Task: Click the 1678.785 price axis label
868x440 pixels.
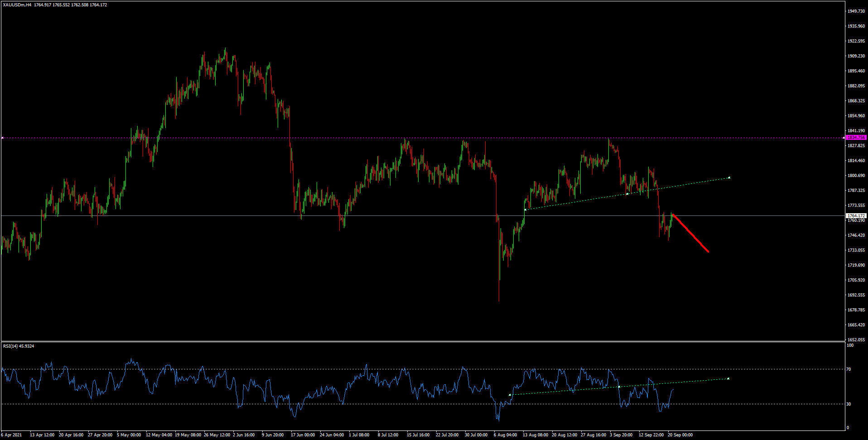Action: point(856,310)
